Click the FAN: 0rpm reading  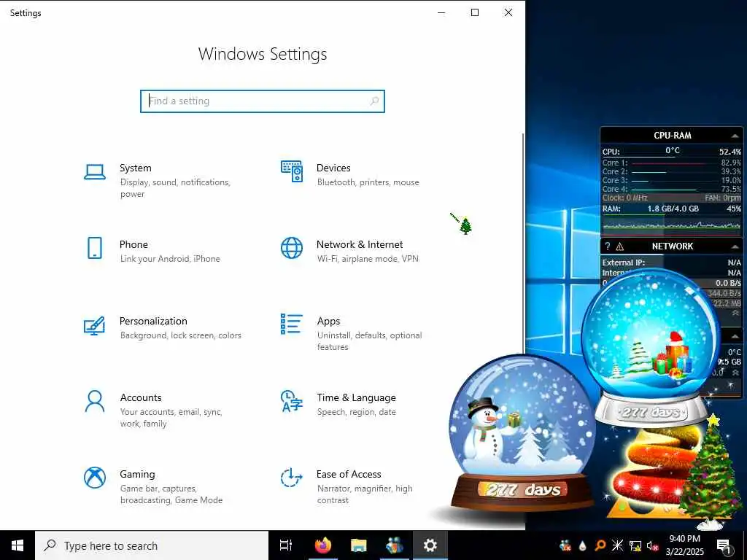[x=723, y=198]
